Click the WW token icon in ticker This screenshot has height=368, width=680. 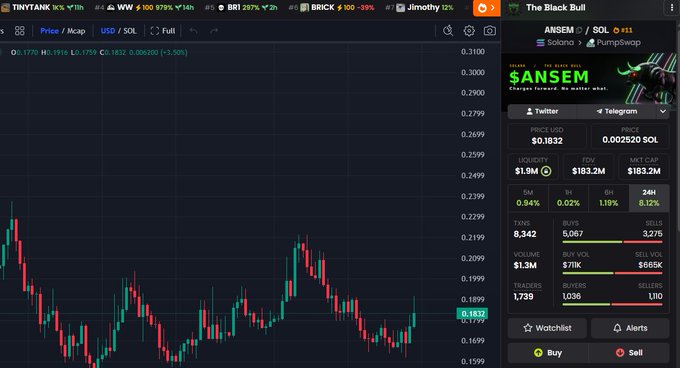pos(111,7)
